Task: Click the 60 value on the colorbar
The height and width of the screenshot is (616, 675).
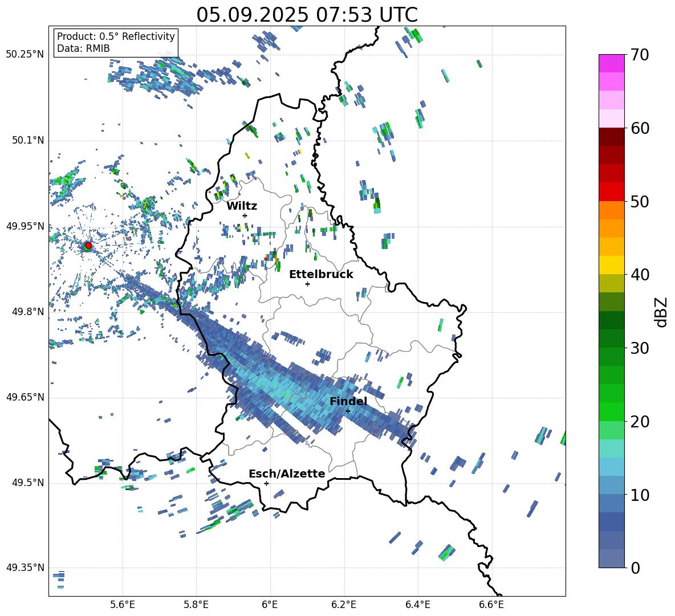Action: click(640, 128)
